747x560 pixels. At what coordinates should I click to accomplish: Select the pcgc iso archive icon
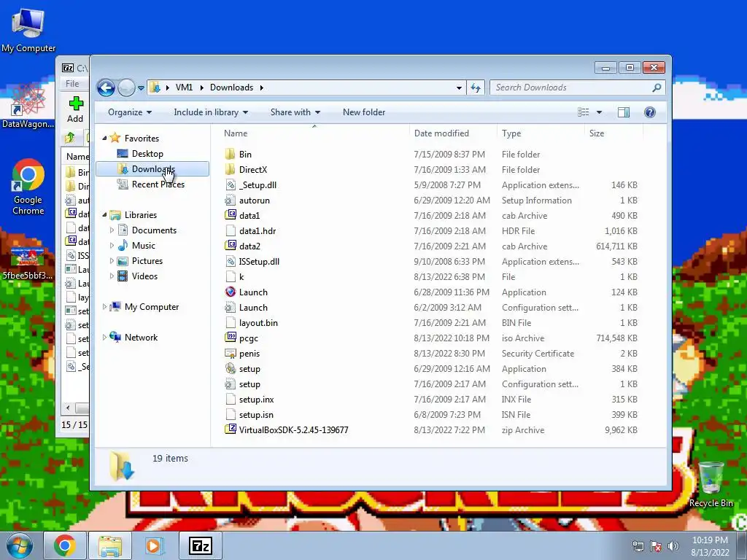(x=230, y=338)
